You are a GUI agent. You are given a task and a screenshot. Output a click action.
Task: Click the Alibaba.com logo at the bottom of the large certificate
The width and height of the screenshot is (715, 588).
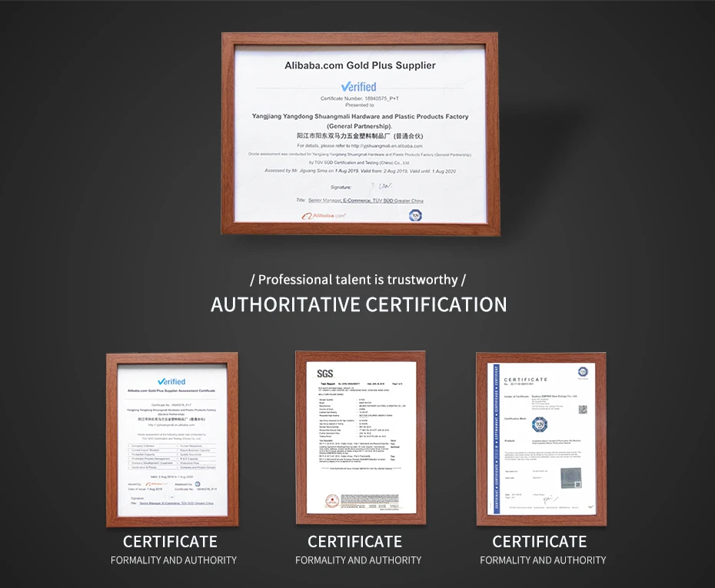pyautogui.click(x=324, y=215)
